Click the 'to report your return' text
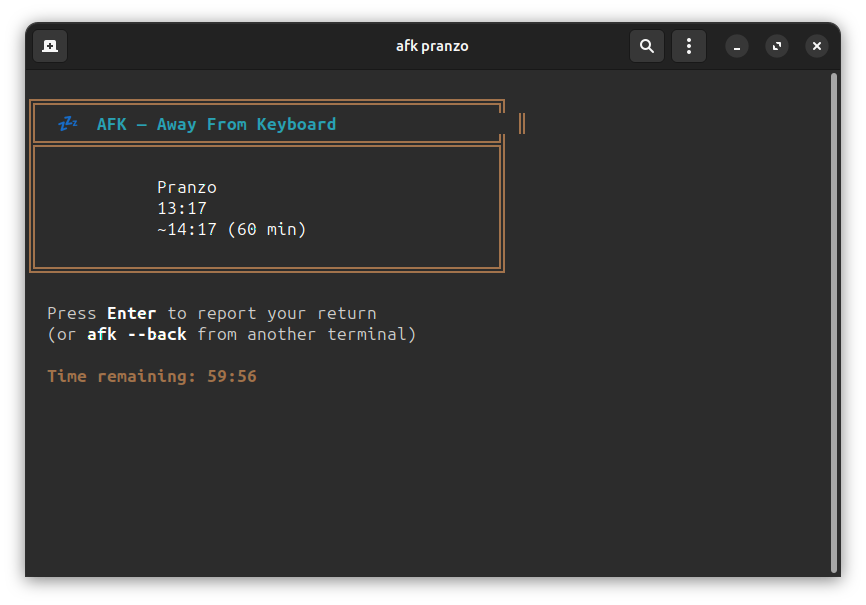 click(x=272, y=314)
